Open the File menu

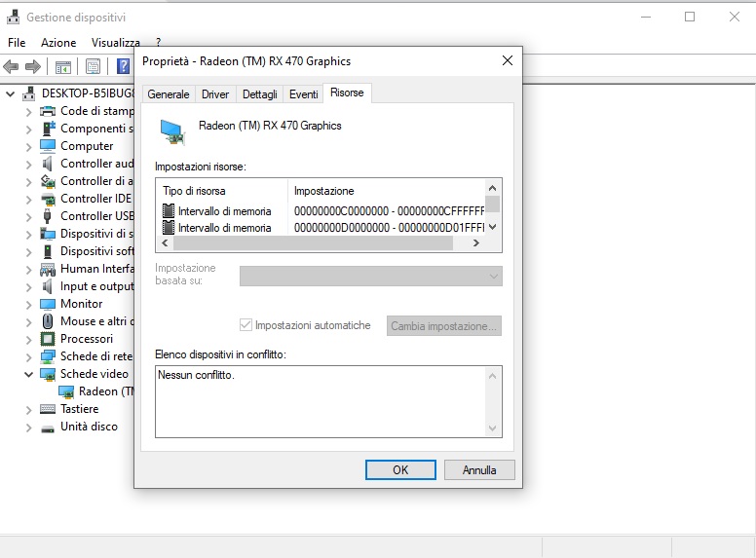pyautogui.click(x=17, y=43)
